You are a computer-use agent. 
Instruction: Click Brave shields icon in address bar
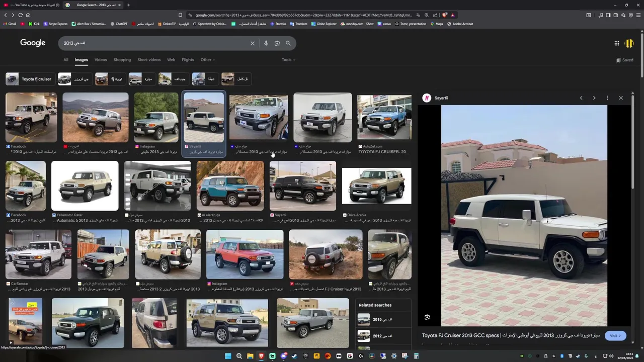click(x=444, y=15)
